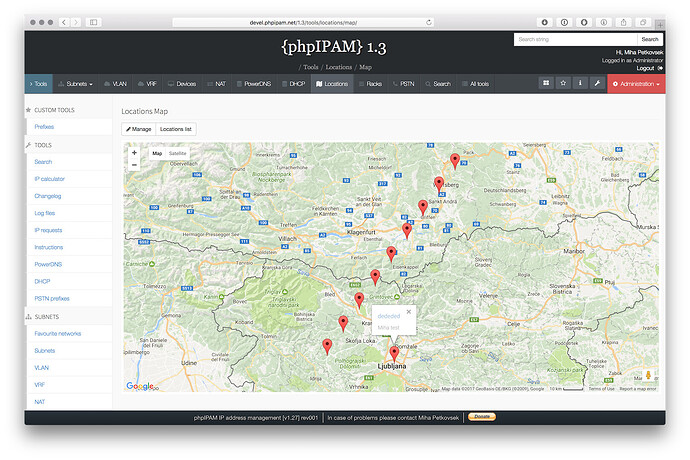Viewport: 690px width, 460px height.
Task: Open the VLAN menu item
Action: coord(115,84)
